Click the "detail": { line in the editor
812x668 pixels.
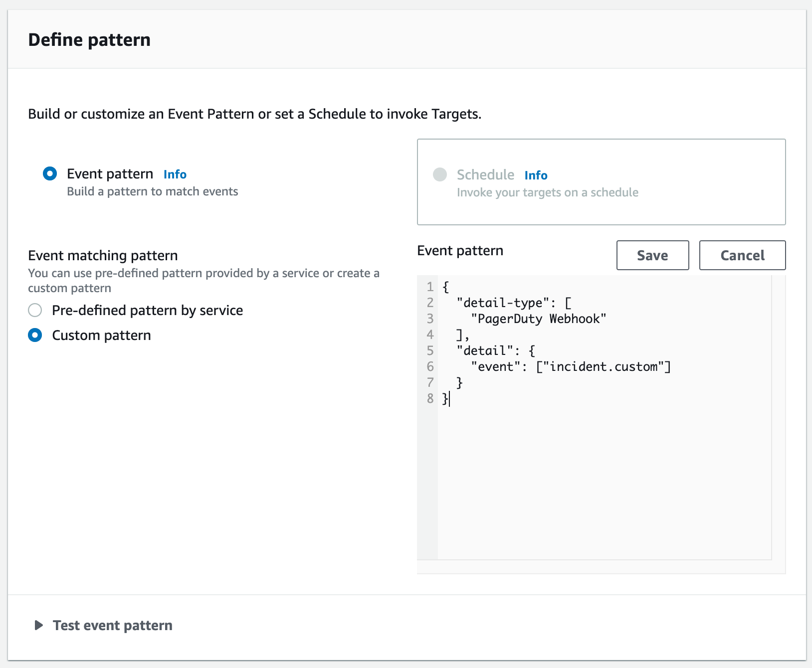pyautogui.click(x=496, y=350)
